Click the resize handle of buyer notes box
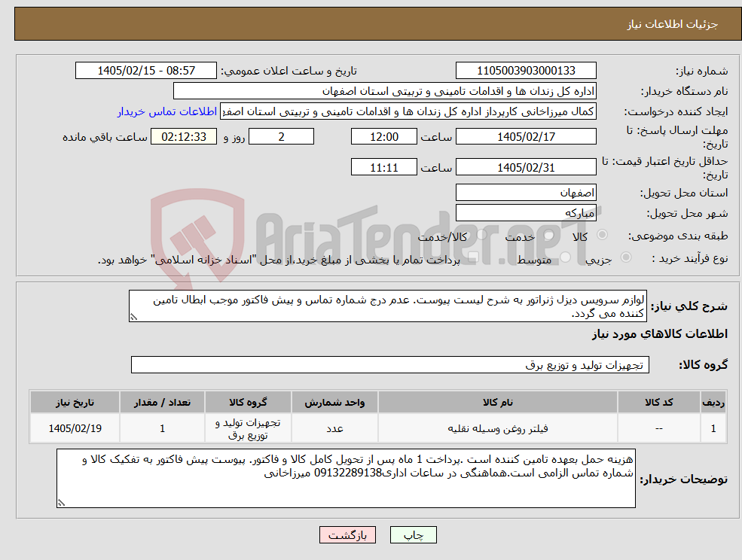Image resolution: width=742 pixels, height=560 pixels. pyautogui.click(x=61, y=504)
